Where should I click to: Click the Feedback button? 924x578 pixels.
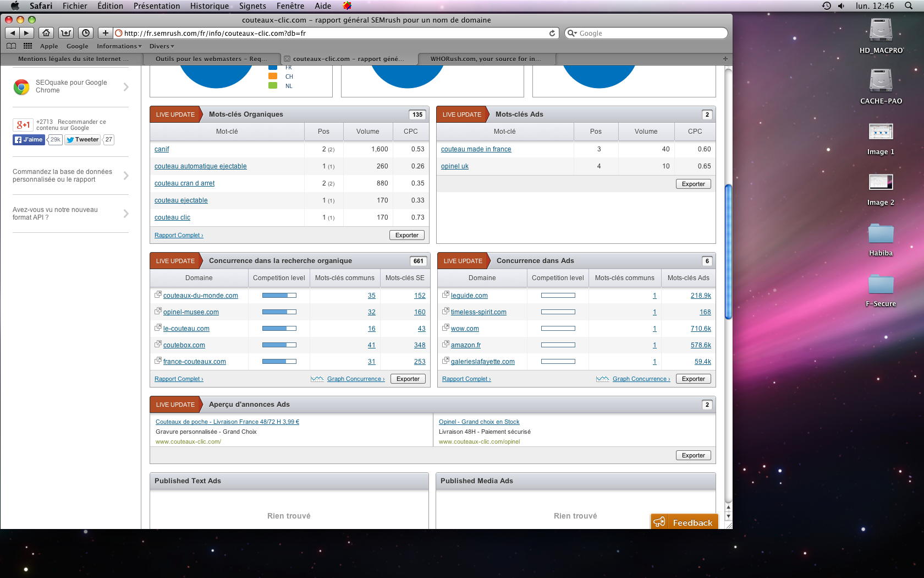pos(684,522)
